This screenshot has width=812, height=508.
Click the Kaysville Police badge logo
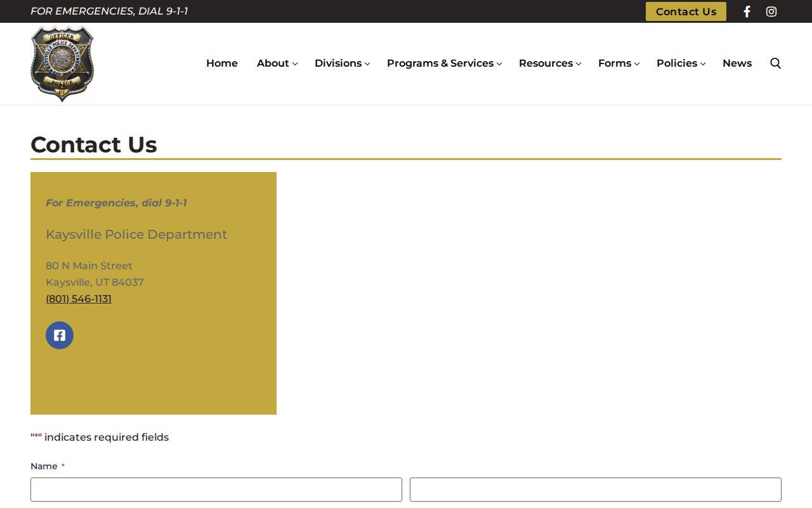62,63
